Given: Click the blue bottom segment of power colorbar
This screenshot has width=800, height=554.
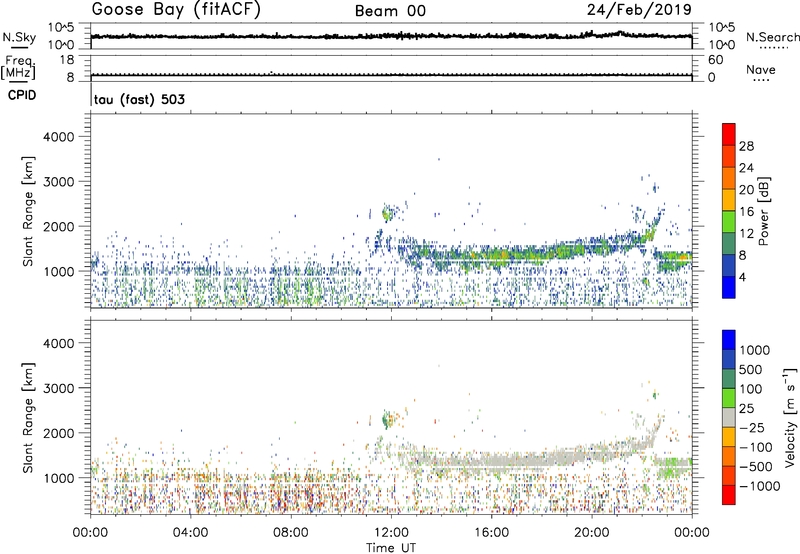Looking at the screenshot, I should 729,287.
